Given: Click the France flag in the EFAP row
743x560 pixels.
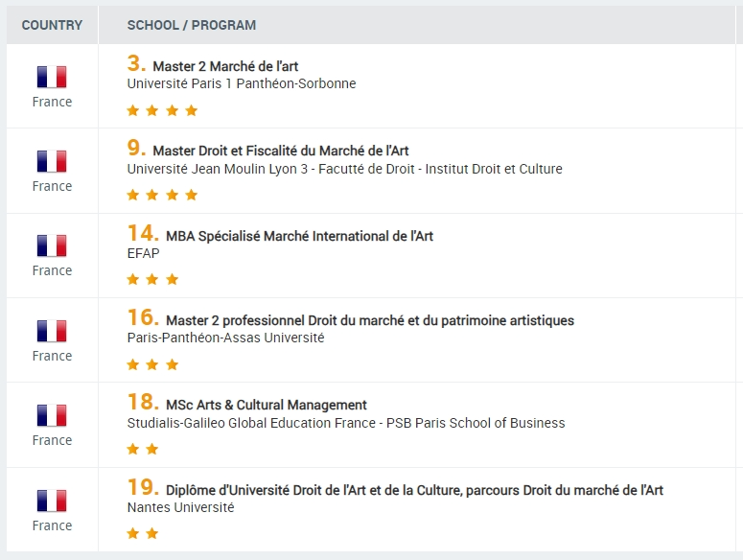Looking at the screenshot, I should 52,245.
